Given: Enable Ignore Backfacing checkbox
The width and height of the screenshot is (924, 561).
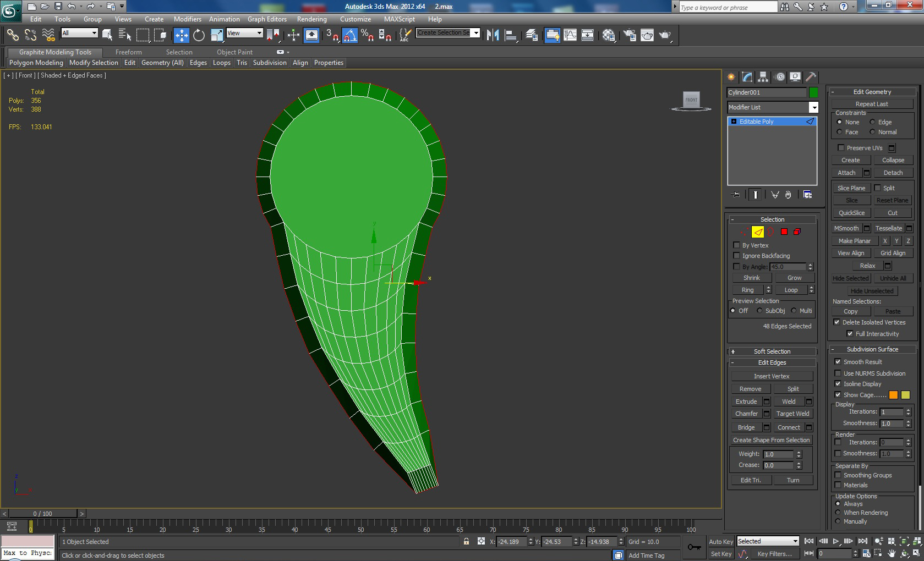Looking at the screenshot, I should tap(736, 256).
